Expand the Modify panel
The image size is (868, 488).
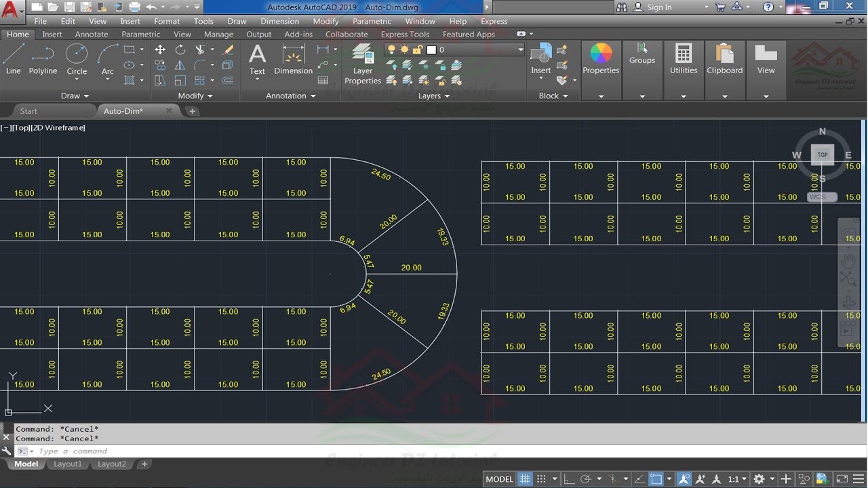tap(195, 96)
